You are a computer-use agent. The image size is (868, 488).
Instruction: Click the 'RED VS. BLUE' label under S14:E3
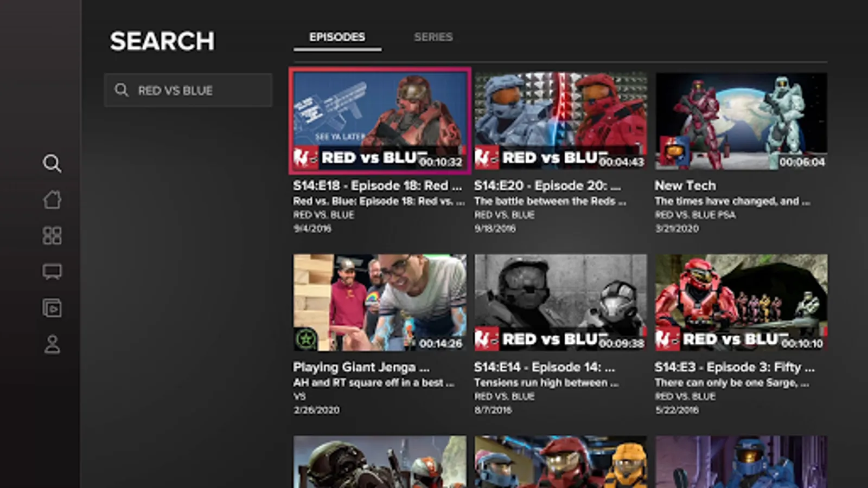tap(685, 396)
